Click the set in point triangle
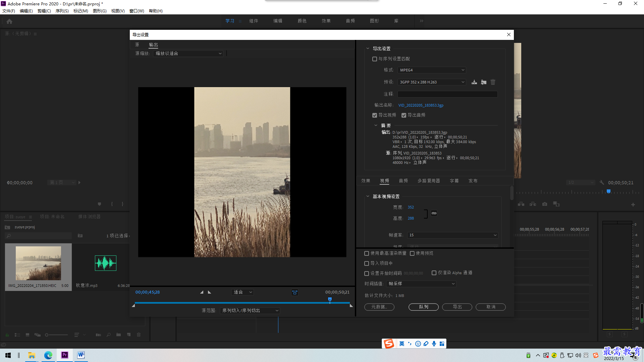Viewport: 644px width, 362px height. (x=202, y=292)
